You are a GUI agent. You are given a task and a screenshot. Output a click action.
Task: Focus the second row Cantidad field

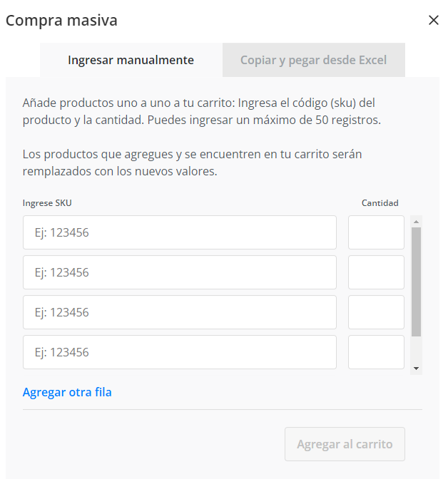point(376,272)
